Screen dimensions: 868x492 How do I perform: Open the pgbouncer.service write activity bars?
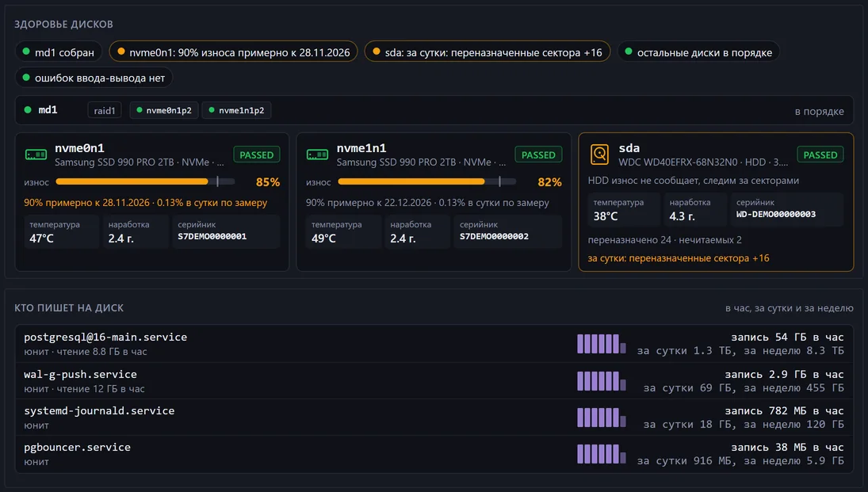coord(601,454)
